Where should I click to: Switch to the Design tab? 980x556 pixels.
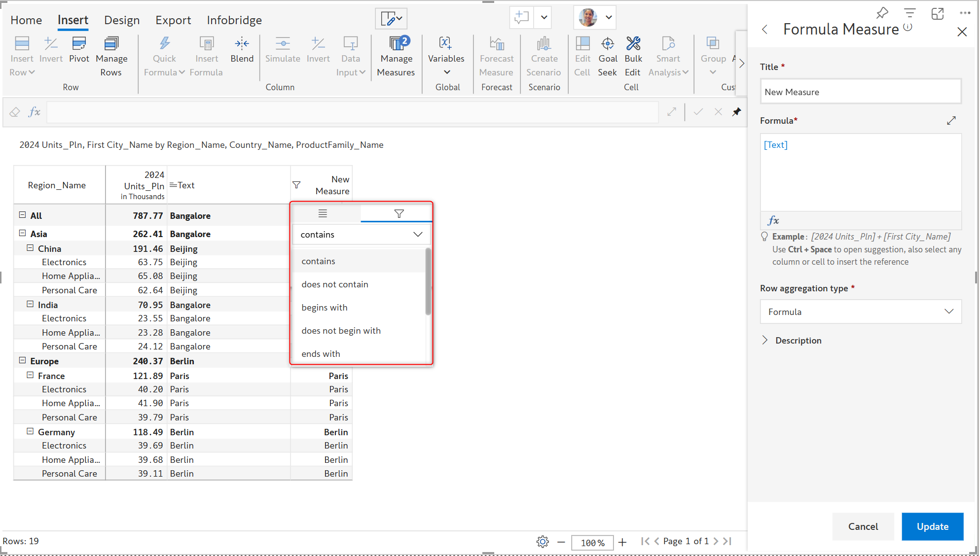coord(122,20)
